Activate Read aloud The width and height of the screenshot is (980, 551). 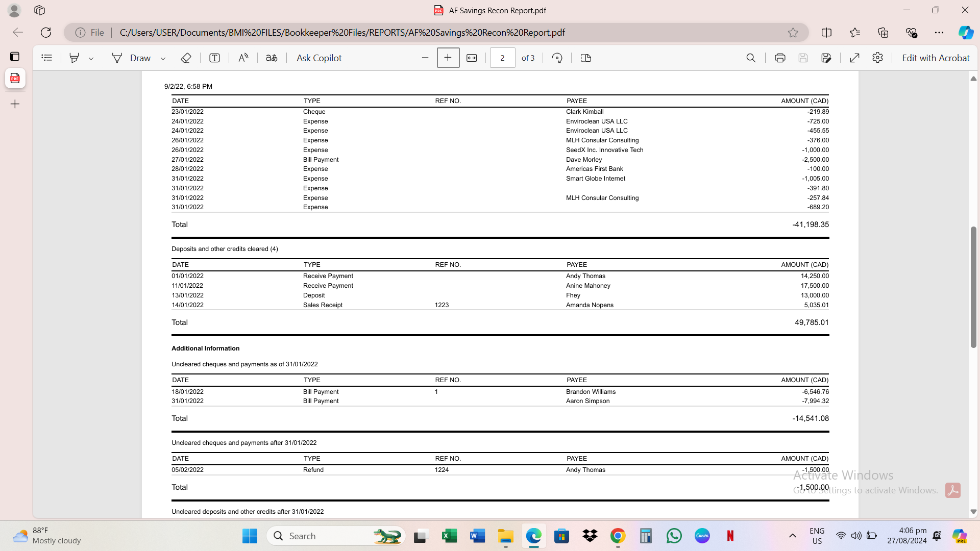pyautogui.click(x=243, y=58)
